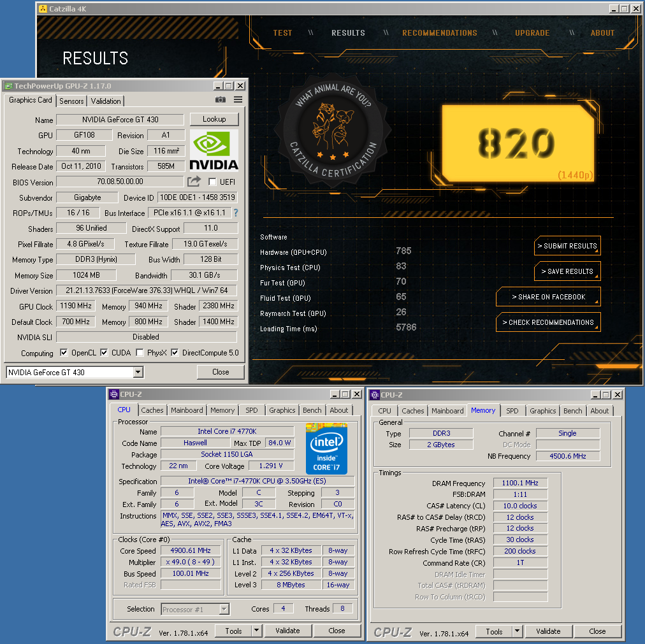This screenshot has height=644, width=645.
Task: Click the DRAM Frequency value 1100.1 MHz
Action: pyautogui.click(x=520, y=483)
